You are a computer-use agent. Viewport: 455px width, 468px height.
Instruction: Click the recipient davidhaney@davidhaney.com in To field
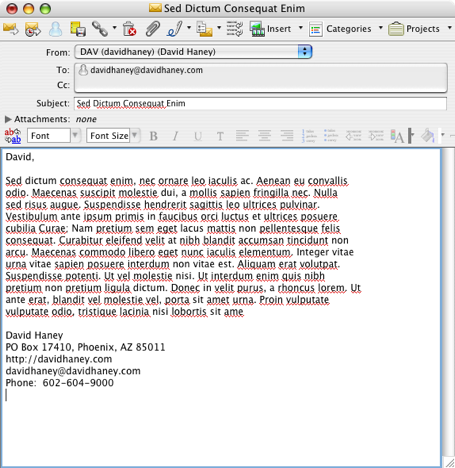click(x=146, y=70)
